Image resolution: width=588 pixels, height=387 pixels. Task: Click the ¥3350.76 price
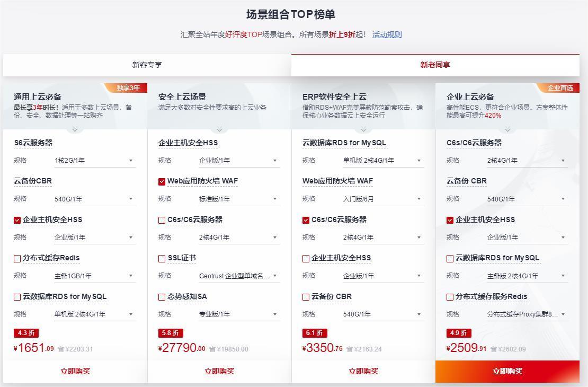tap(323, 348)
